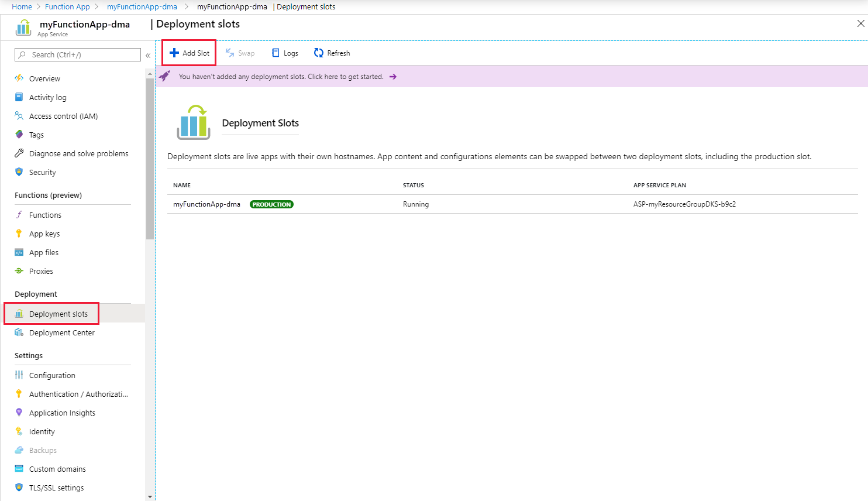
Task: Open Identity settings
Action: (x=42, y=431)
